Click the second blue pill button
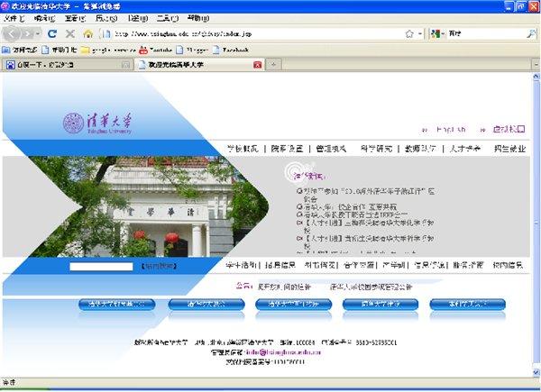 [206, 305]
